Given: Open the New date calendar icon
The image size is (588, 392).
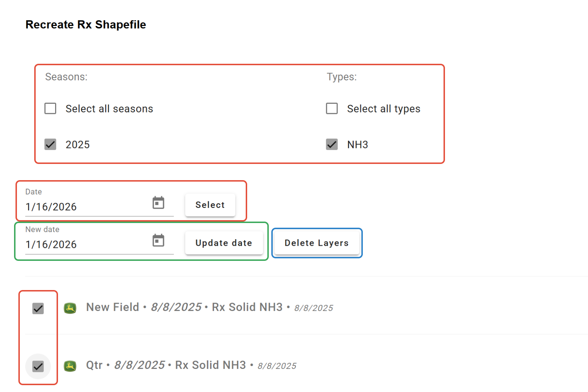Looking at the screenshot, I should click(158, 240).
